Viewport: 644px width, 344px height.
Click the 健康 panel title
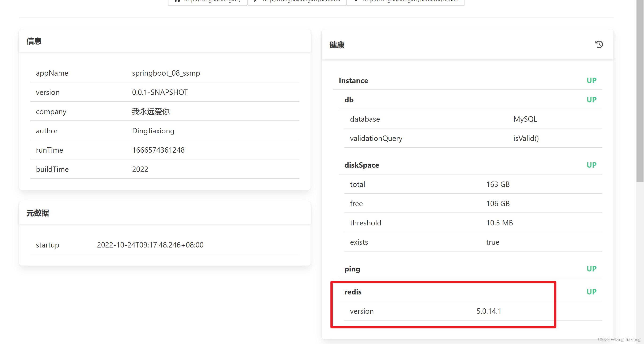pyautogui.click(x=337, y=45)
